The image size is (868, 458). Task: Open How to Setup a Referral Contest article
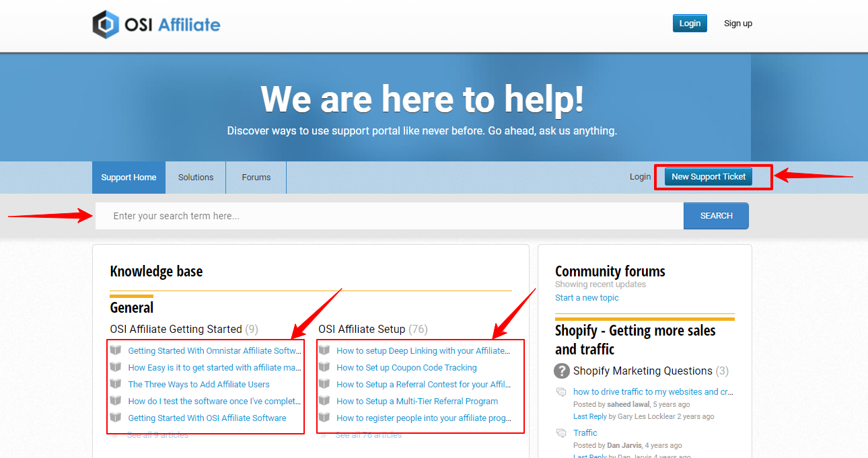(x=423, y=384)
